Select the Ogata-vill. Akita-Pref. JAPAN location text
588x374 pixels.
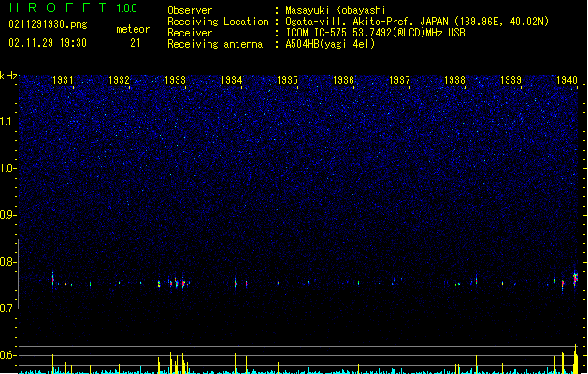(x=417, y=22)
